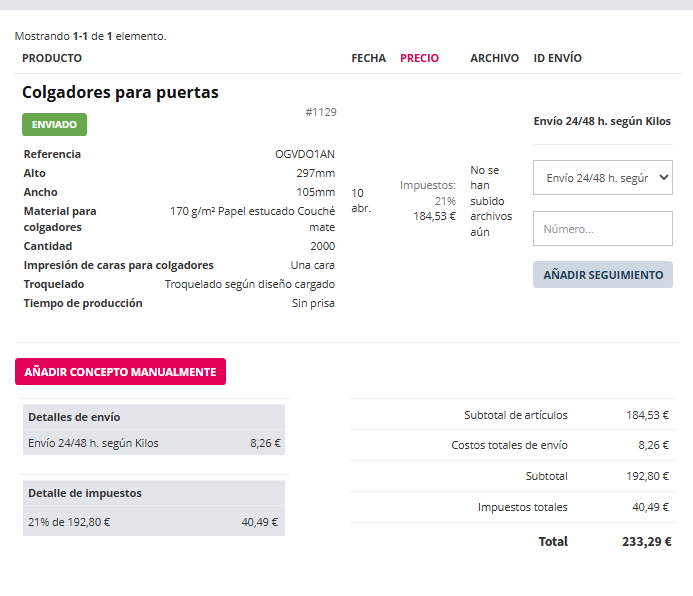Click the tracking number input field
693x596 pixels.
point(602,229)
